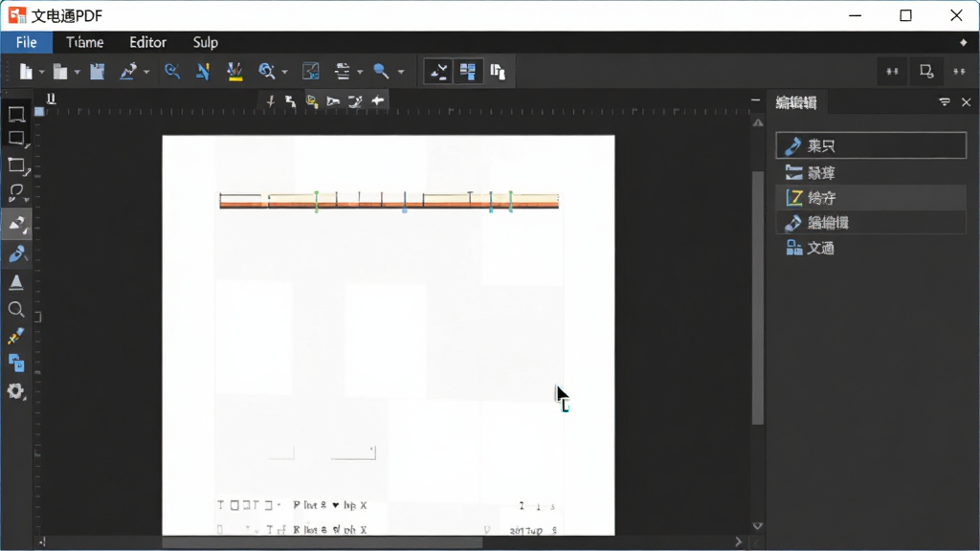Click the image crop icon in toolbar
The image size is (980, 551).
click(x=311, y=71)
